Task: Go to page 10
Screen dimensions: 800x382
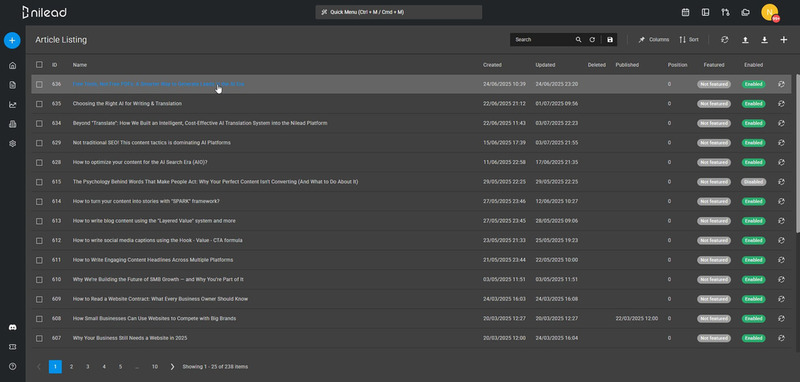Action: [x=155, y=367]
